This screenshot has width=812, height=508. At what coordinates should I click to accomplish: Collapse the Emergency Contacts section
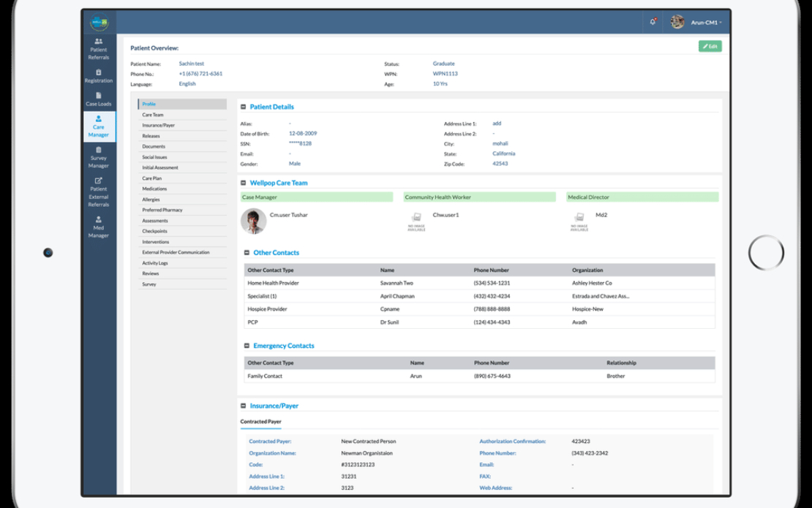247,346
